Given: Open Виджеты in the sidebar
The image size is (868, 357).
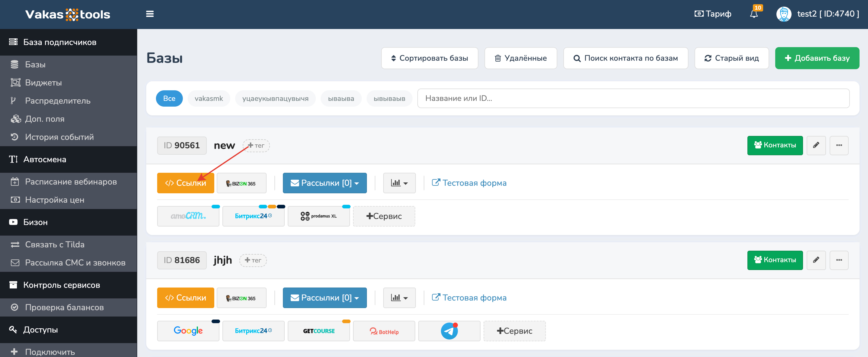Looking at the screenshot, I should click(44, 82).
